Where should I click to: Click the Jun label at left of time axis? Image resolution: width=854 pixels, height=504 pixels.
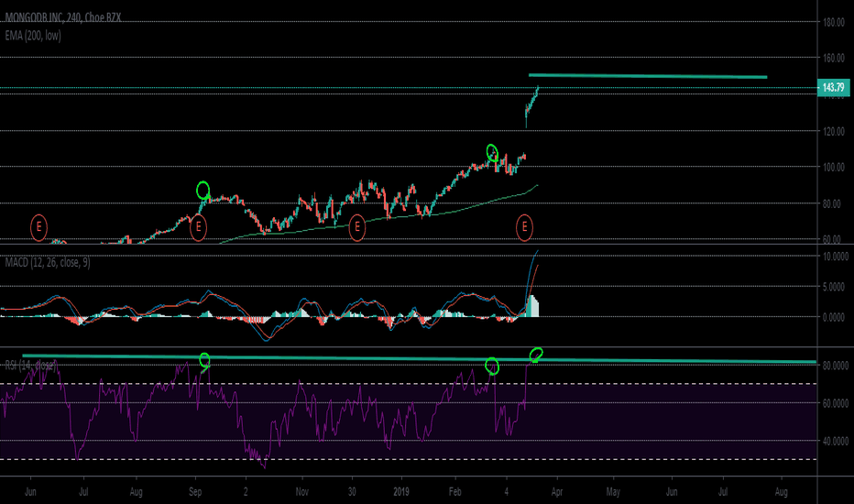coord(30,492)
